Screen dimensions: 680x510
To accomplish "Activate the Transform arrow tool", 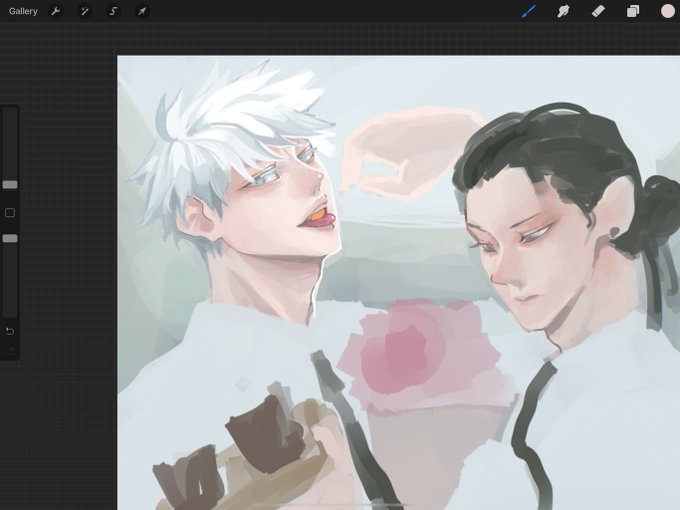I will (x=142, y=11).
